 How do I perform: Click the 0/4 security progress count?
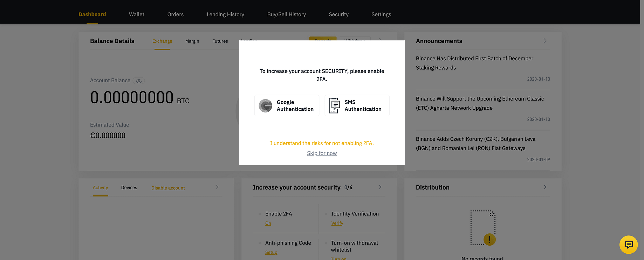[x=348, y=187]
